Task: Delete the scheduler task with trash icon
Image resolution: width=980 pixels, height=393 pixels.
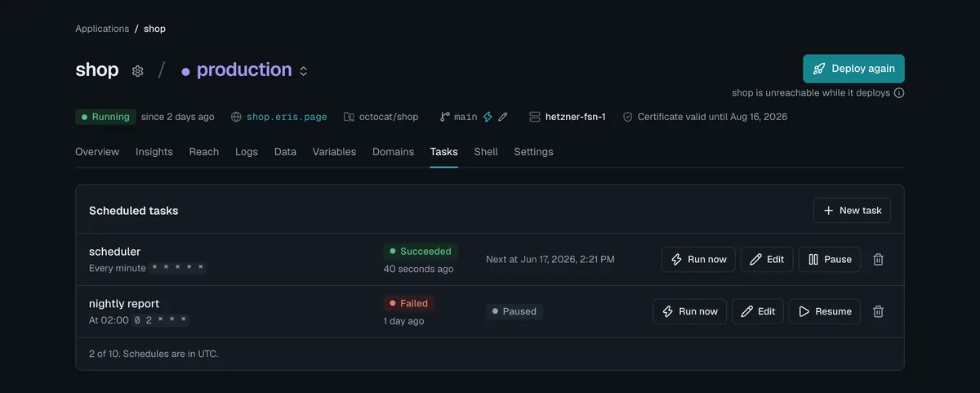Action: point(878,259)
